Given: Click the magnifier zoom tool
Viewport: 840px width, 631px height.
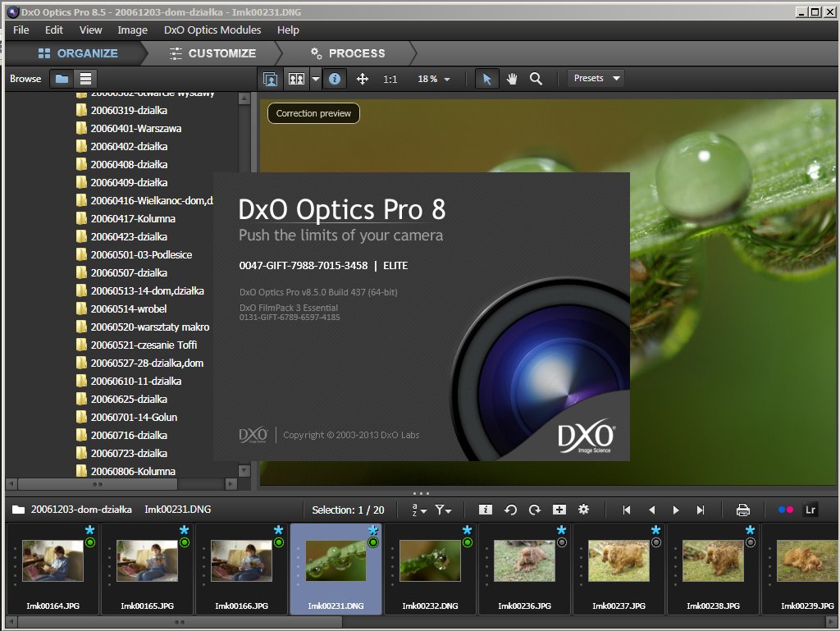Looking at the screenshot, I should 536,79.
